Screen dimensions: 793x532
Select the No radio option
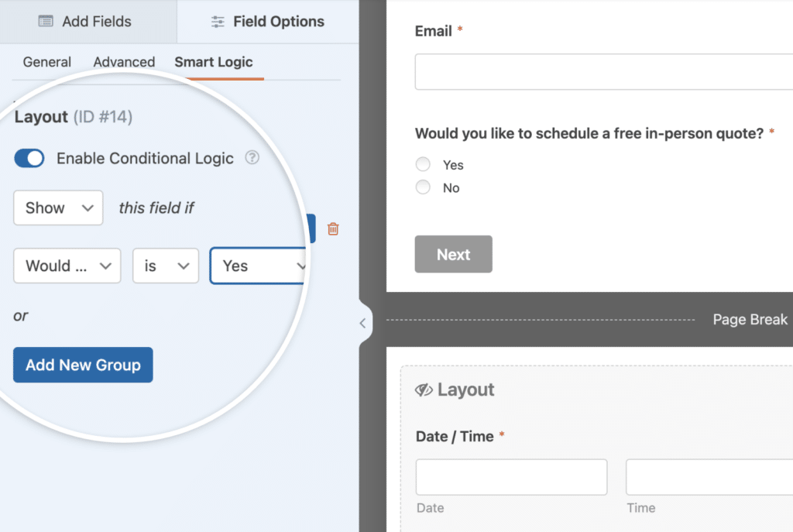pos(423,187)
